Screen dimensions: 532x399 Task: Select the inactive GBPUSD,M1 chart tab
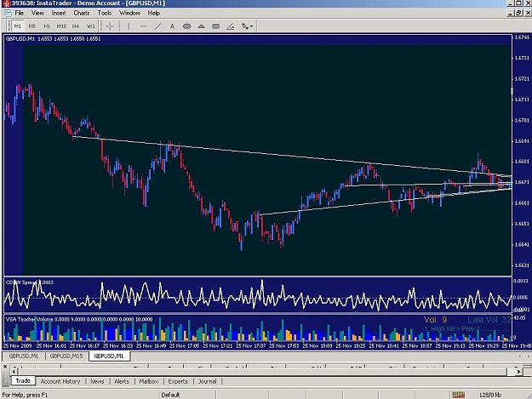click(x=24, y=356)
